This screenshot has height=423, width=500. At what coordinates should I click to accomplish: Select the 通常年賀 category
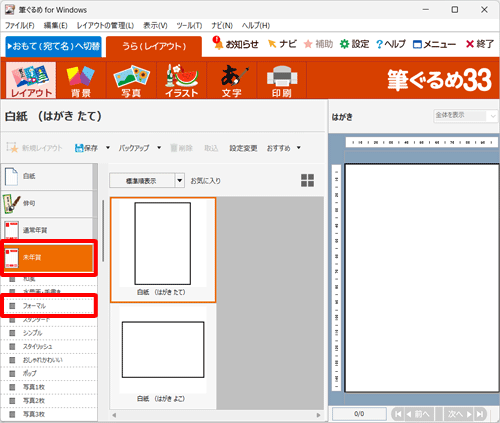(48, 230)
